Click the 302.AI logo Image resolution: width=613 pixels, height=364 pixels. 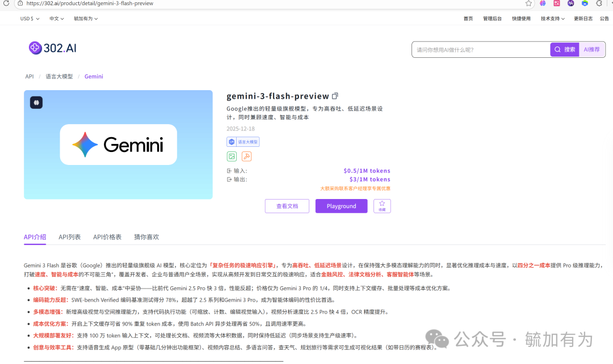pos(52,48)
